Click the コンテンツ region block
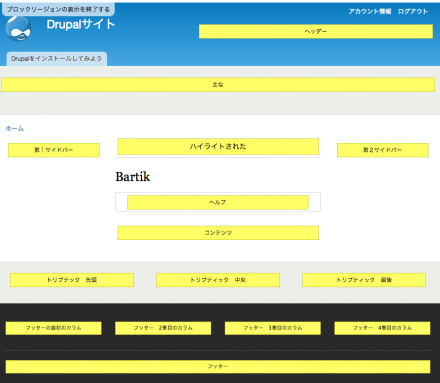 pyautogui.click(x=218, y=233)
